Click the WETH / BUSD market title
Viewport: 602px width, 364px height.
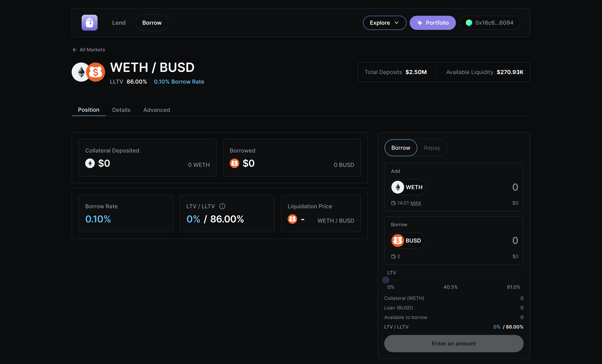coord(152,67)
